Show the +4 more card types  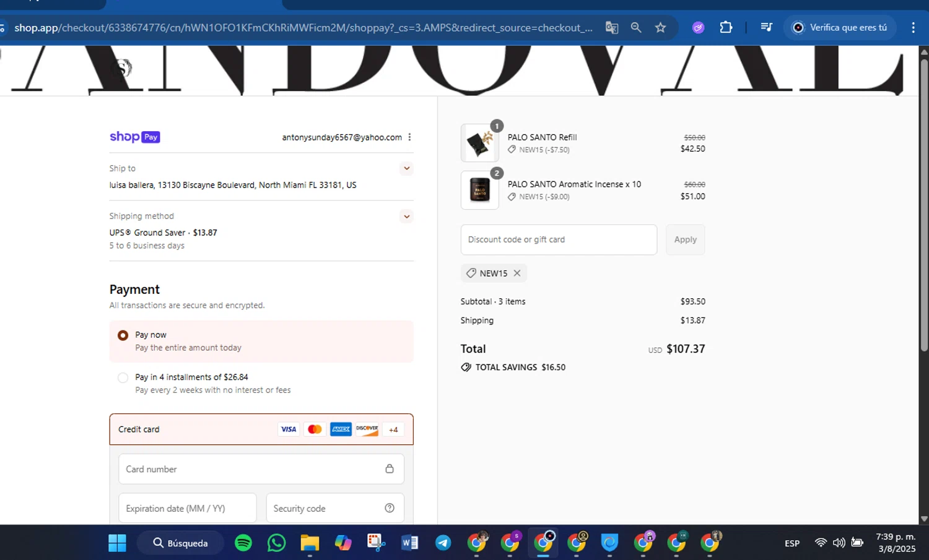click(x=393, y=429)
